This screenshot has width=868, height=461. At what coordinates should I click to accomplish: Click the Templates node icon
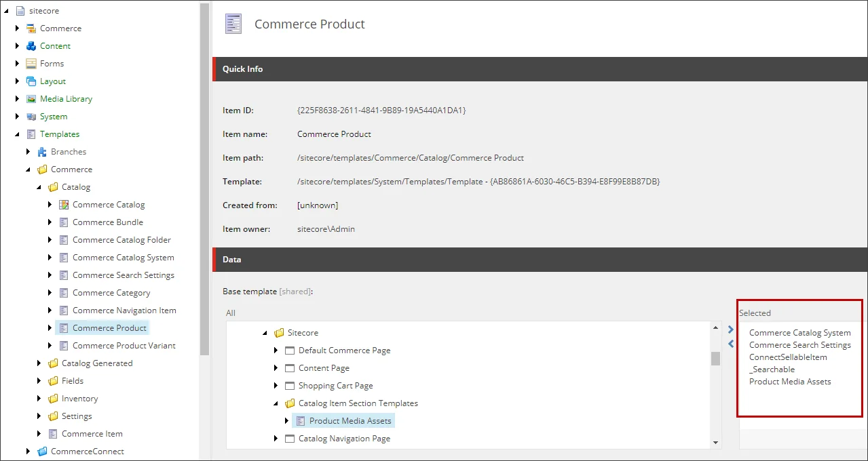(31, 134)
